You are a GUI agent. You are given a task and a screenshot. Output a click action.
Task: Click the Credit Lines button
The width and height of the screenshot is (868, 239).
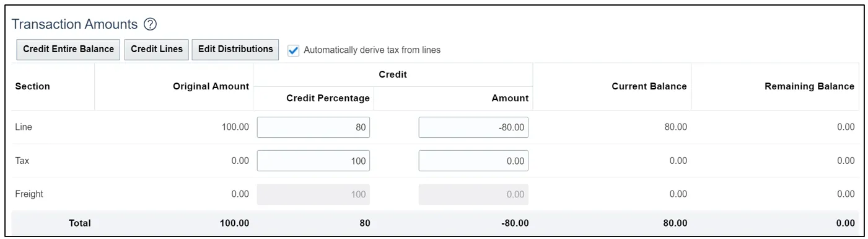coord(157,50)
